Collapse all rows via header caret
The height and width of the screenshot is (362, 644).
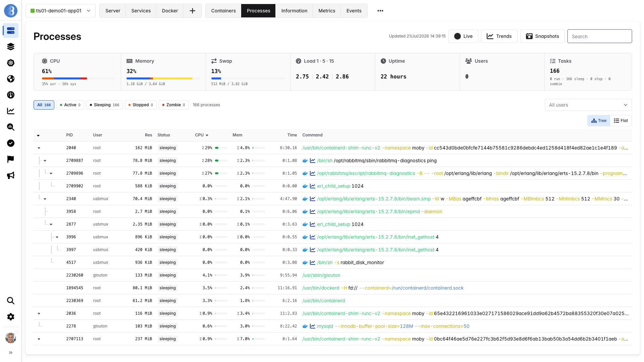click(38, 135)
